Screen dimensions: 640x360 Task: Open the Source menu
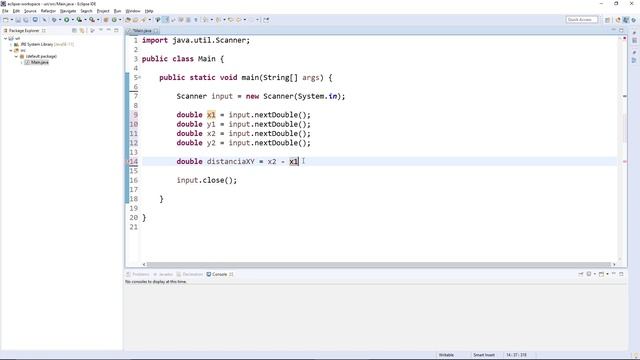pyautogui.click(x=30, y=11)
